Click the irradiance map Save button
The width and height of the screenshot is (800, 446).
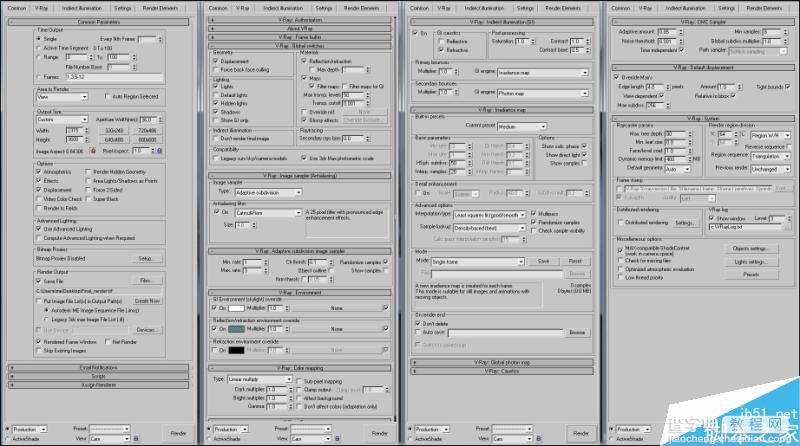543,261
